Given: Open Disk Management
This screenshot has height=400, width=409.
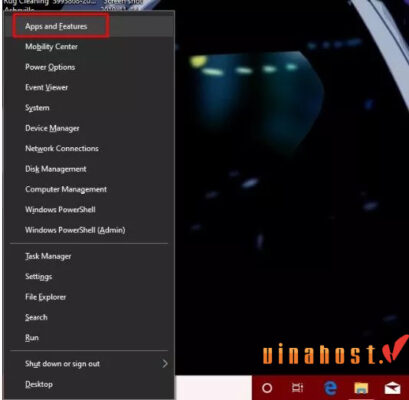Looking at the screenshot, I should coord(88,169).
